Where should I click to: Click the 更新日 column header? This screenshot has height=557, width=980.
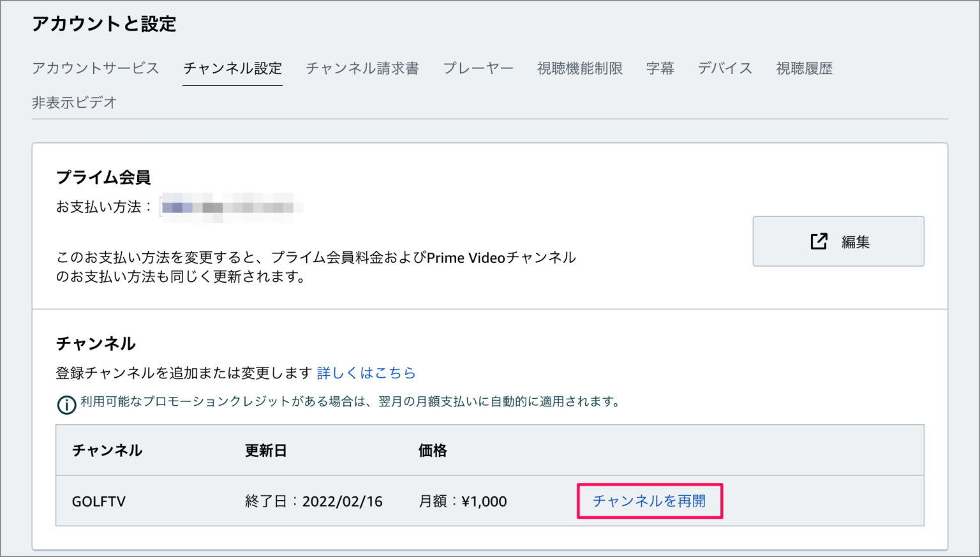pos(265,450)
